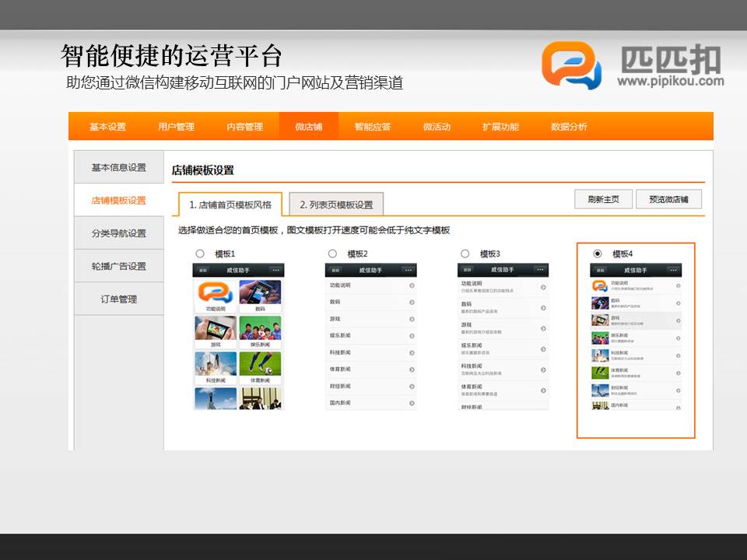Screen dimensions: 747x560
Task: Click the 预览微店铺 button
Action: pyautogui.click(x=668, y=199)
